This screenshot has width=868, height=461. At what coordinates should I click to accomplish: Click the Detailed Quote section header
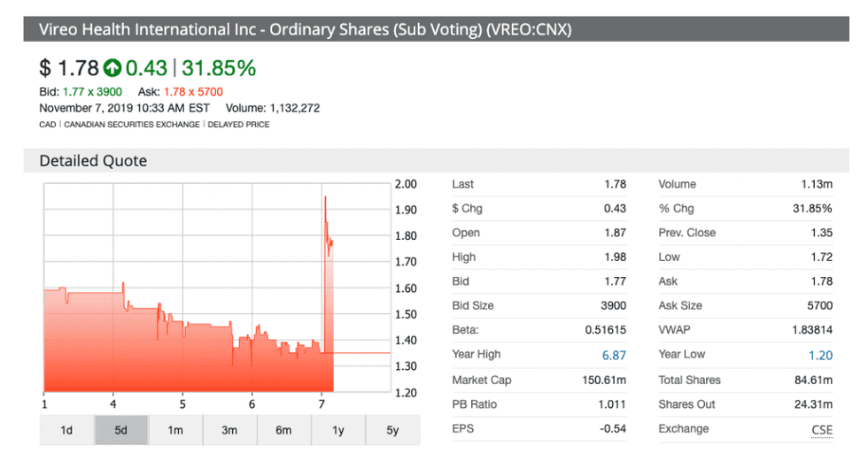[93, 161]
